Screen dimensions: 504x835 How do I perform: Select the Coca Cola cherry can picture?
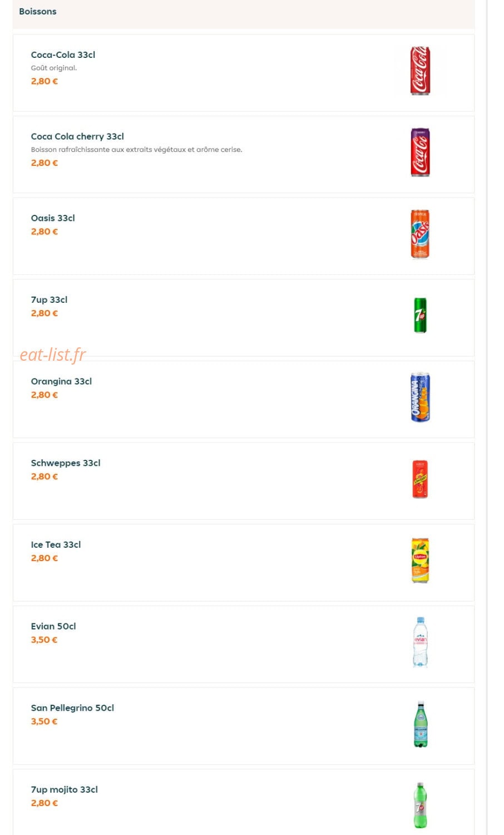(420, 153)
